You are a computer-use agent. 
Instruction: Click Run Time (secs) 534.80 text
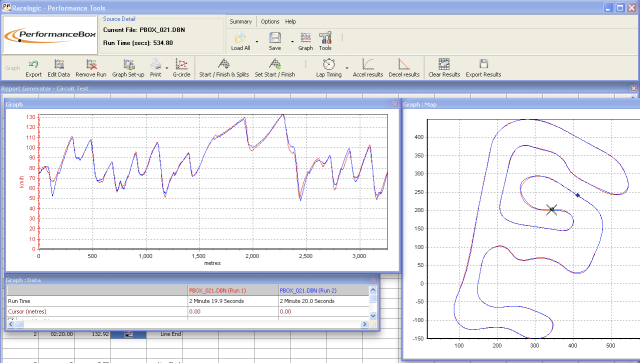(x=138, y=42)
